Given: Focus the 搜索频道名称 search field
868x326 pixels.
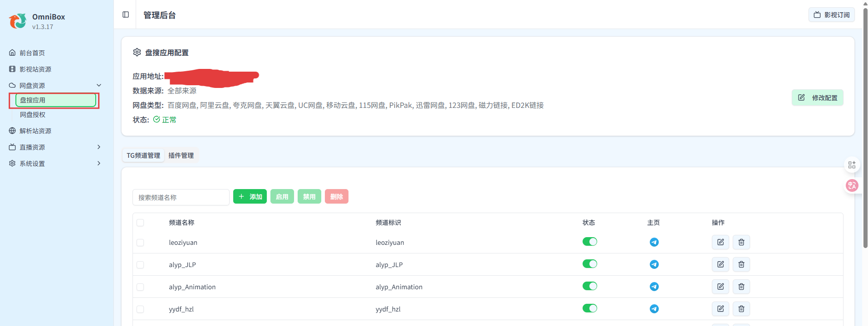Looking at the screenshot, I should click(181, 197).
